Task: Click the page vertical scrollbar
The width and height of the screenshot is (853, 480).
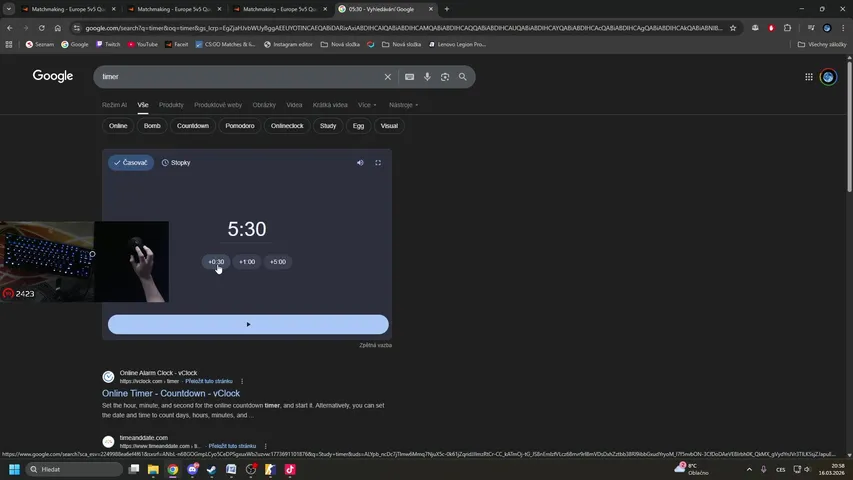Action: click(849, 125)
